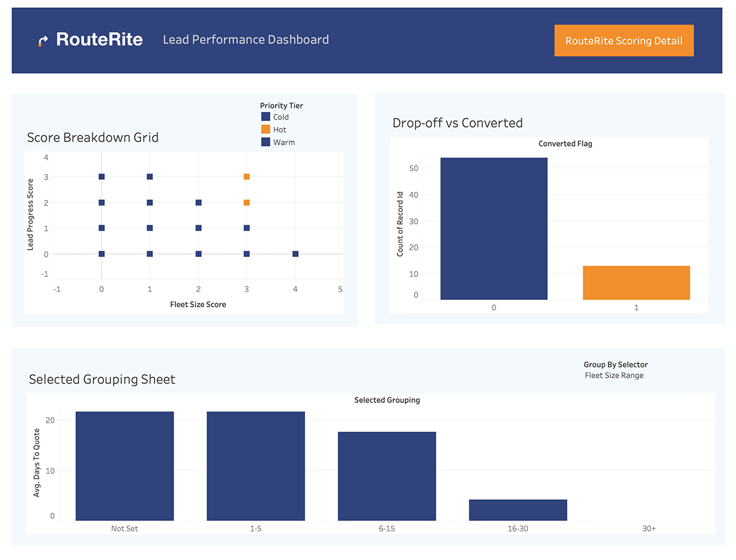Click the Converted Flag column header
Screen dimensions: 736x560
tap(565, 144)
